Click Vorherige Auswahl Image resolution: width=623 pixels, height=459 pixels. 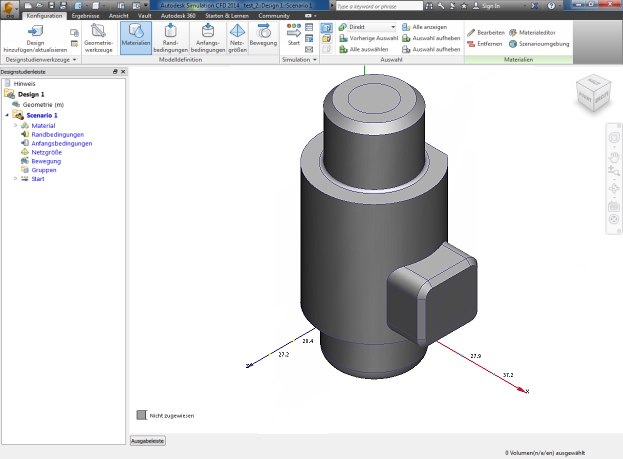368,38
